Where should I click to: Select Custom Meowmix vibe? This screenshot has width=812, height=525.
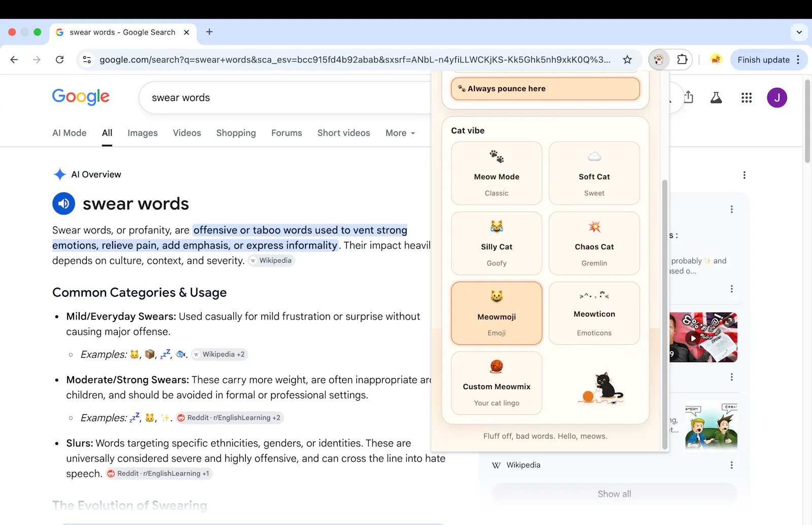tap(496, 383)
